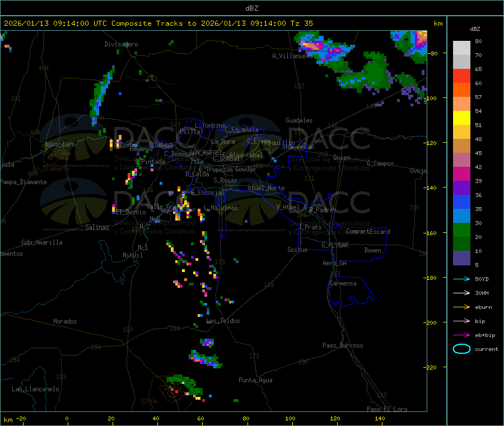The image size is (504, 426).
Task: Pick the orange 57-60 dBZ swatch
Action: click(461, 90)
